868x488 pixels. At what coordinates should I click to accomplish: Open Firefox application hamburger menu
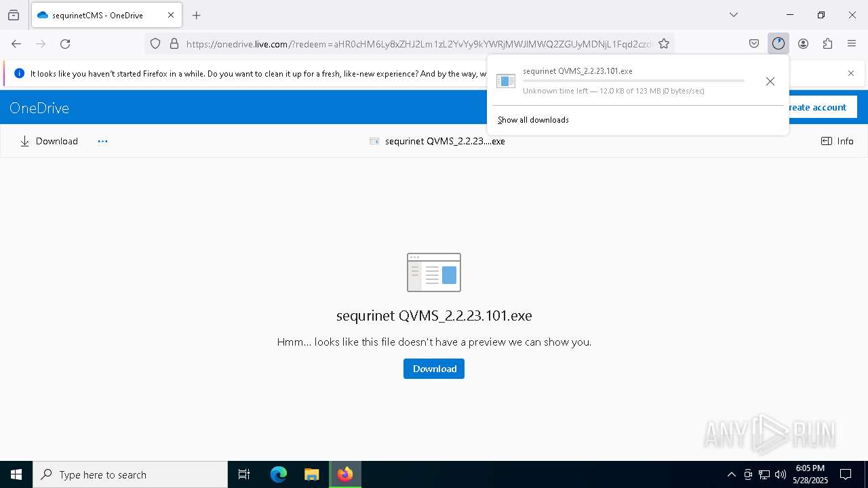[x=852, y=44]
